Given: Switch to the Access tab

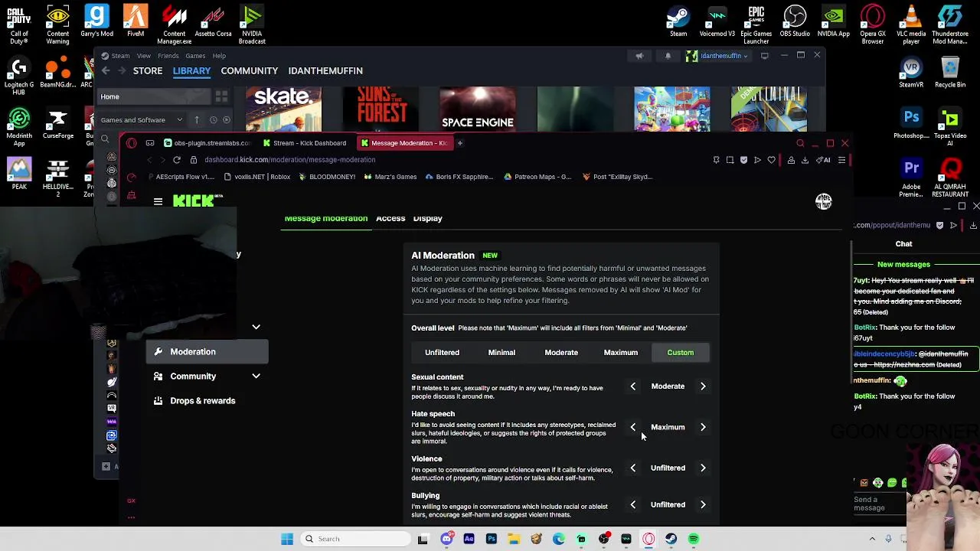Looking at the screenshot, I should point(390,219).
